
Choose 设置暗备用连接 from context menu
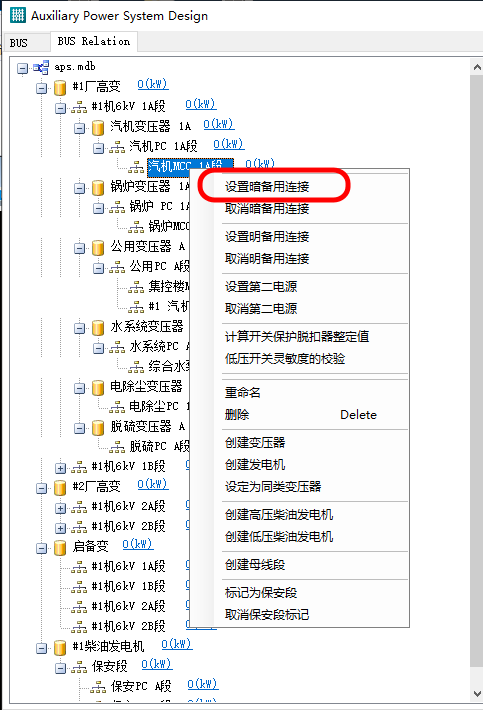pos(267,187)
